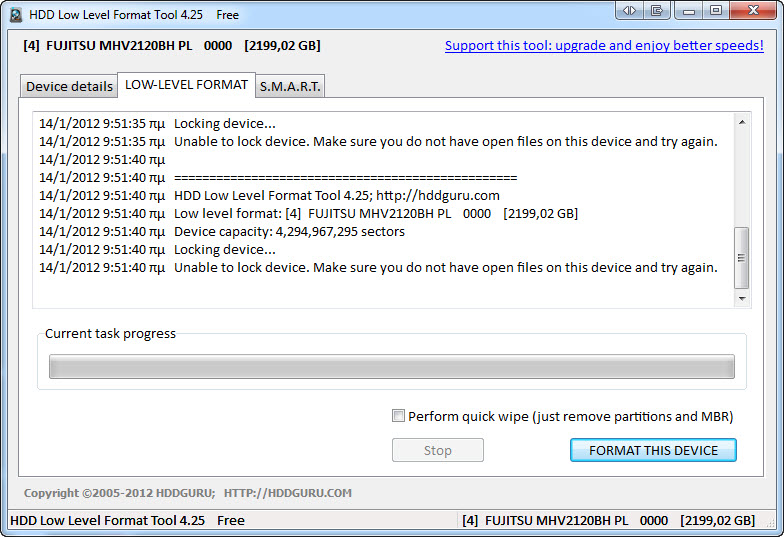The width and height of the screenshot is (784, 537).
Task: Select the separator line of equals signs in log
Action: pyautogui.click(x=346, y=178)
